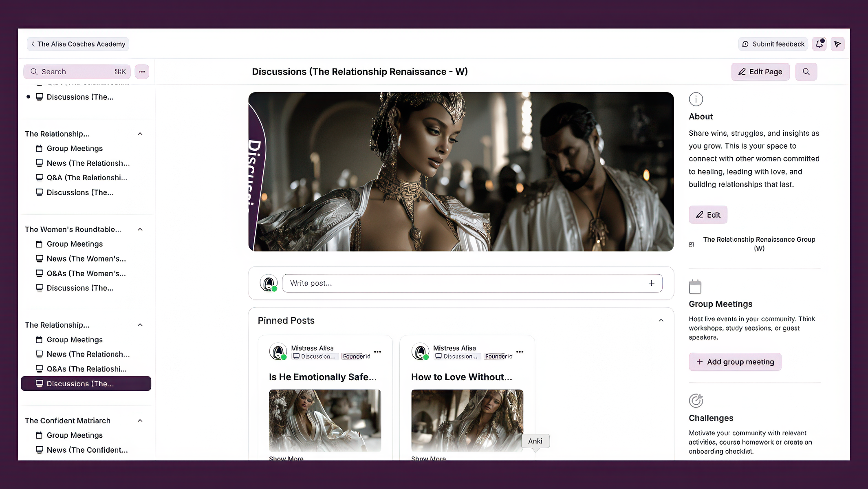Collapse the Pinned Posts section
Image resolution: width=868 pixels, height=489 pixels.
click(x=661, y=321)
